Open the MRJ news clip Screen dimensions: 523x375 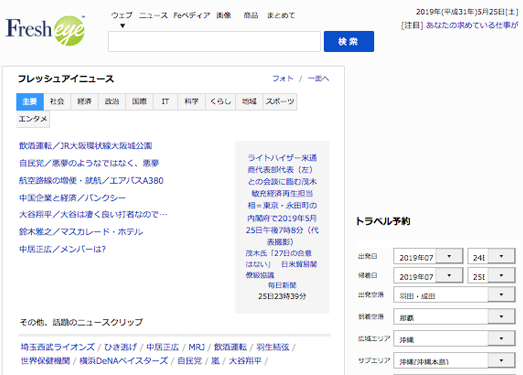(196, 347)
